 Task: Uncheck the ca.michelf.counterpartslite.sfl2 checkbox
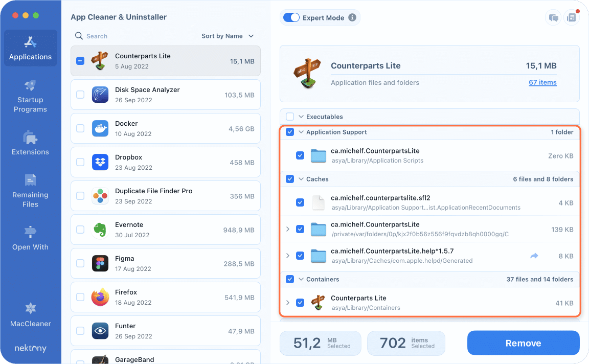(x=300, y=202)
